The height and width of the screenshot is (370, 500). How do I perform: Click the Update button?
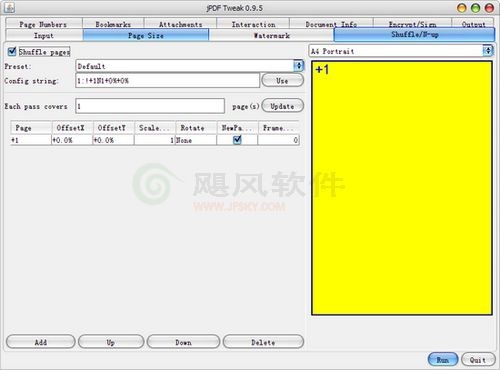[283, 106]
